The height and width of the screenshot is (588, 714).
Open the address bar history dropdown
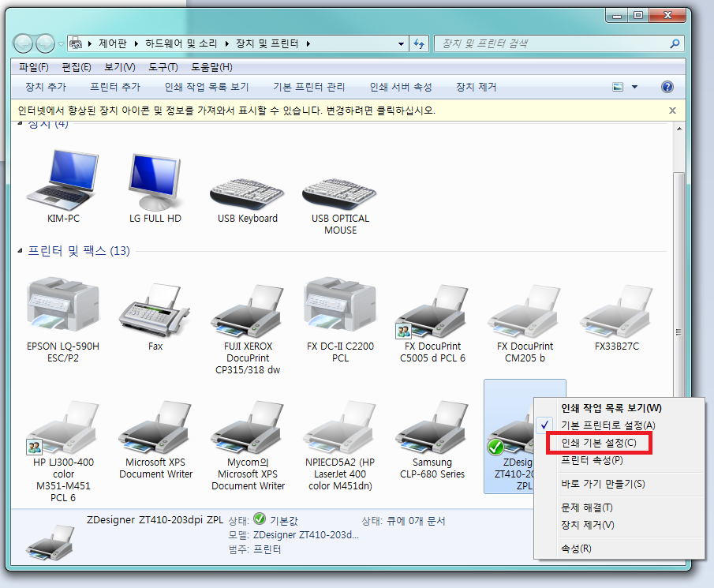[x=401, y=43]
